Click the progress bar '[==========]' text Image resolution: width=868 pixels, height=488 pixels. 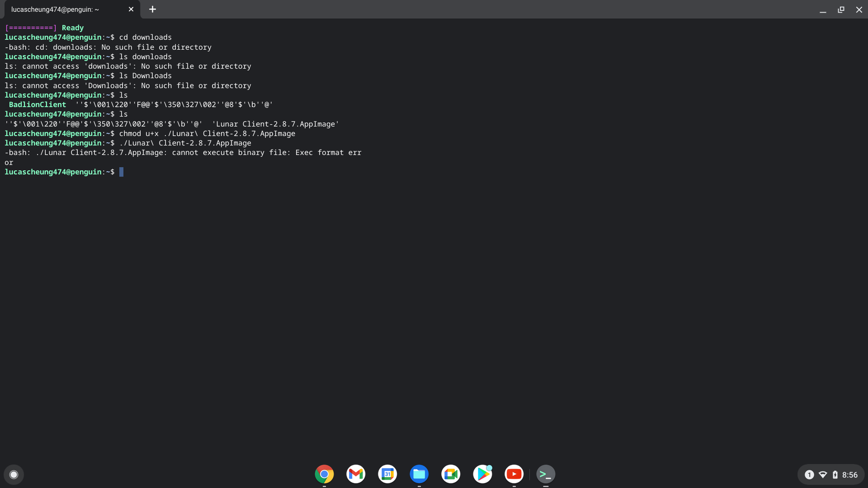31,28
